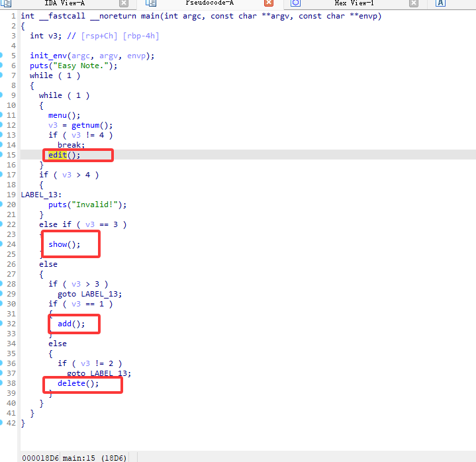This screenshot has width=476, height=462.
Task: Click v3 in "if ( v3 > 4 )"
Action: pos(67,175)
